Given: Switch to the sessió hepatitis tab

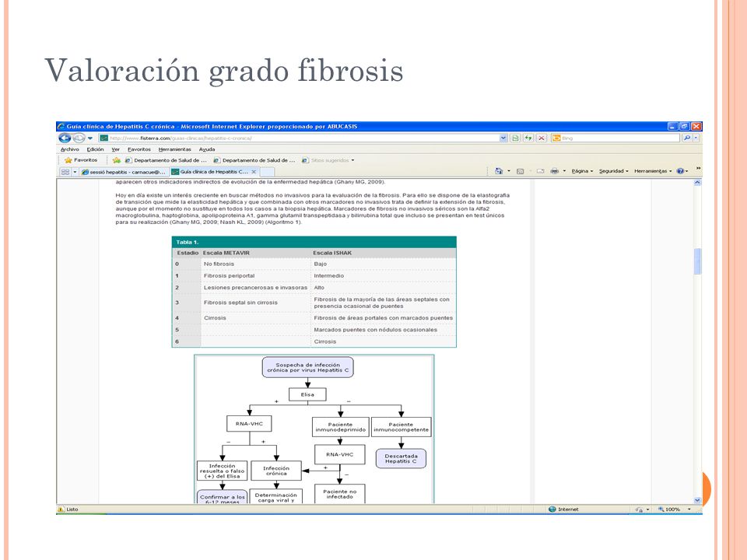Looking at the screenshot, I should (x=124, y=172).
